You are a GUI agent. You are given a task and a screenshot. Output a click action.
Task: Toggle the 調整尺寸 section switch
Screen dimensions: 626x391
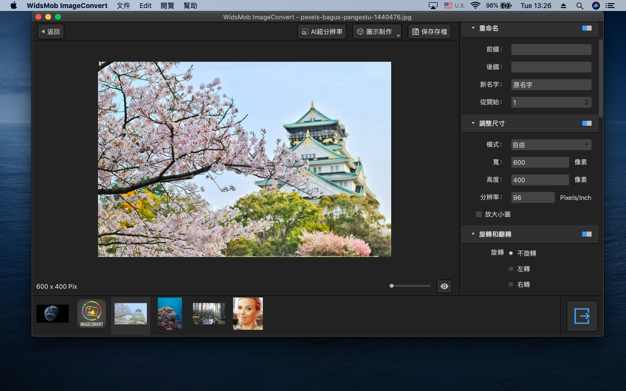pos(587,123)
